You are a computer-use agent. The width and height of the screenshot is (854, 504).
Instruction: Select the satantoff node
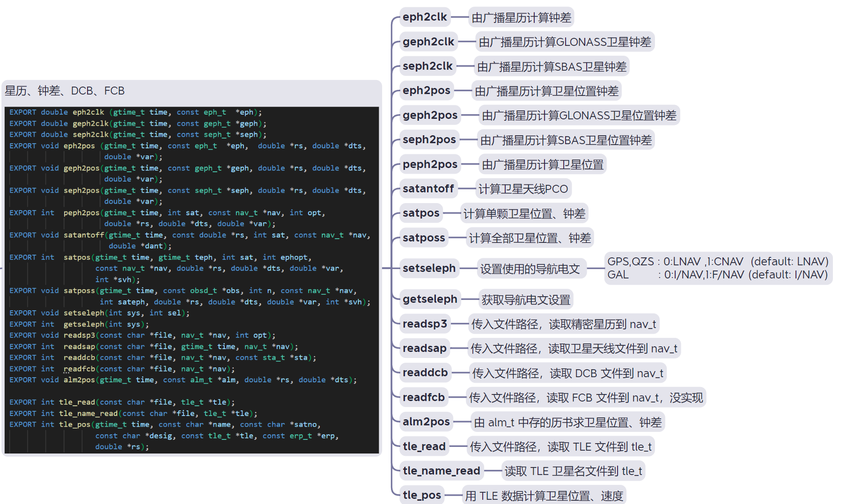[428, 189]
